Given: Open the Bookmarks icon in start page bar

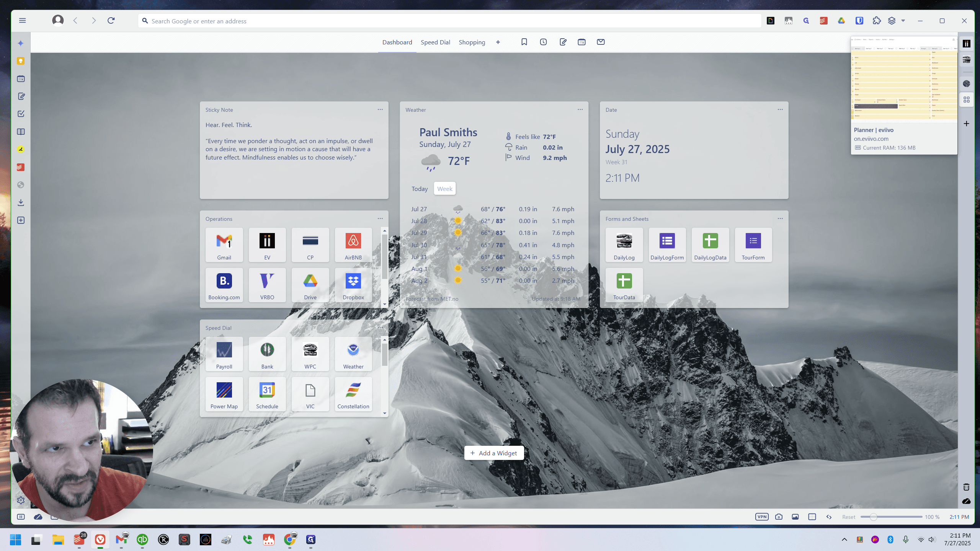Looking at the screenshot, I should tap(524, 42).
